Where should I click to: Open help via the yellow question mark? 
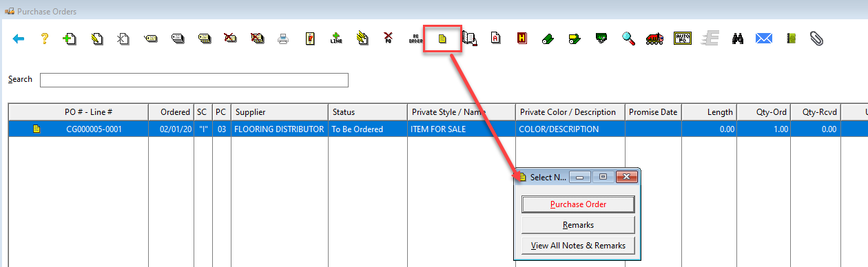44,39
